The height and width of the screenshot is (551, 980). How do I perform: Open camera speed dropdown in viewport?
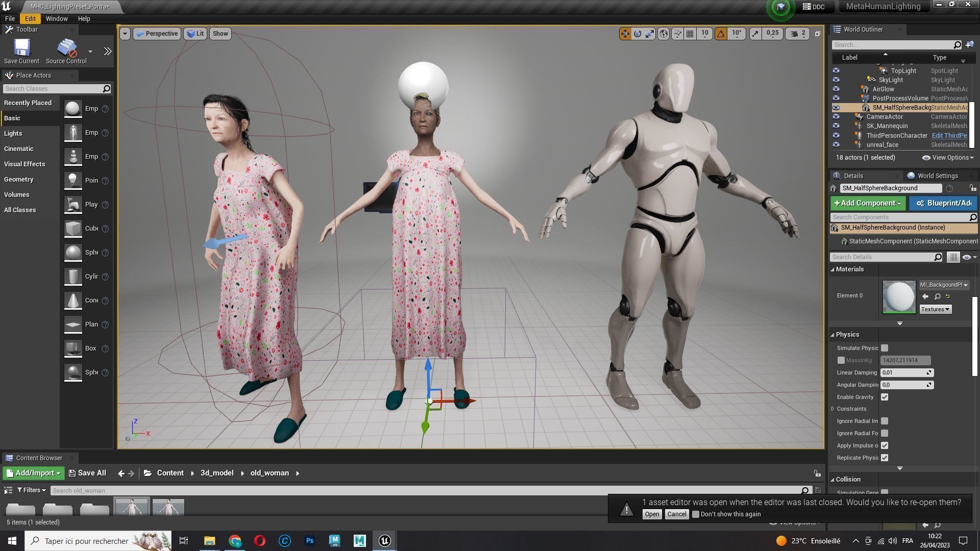pos(797,34)
